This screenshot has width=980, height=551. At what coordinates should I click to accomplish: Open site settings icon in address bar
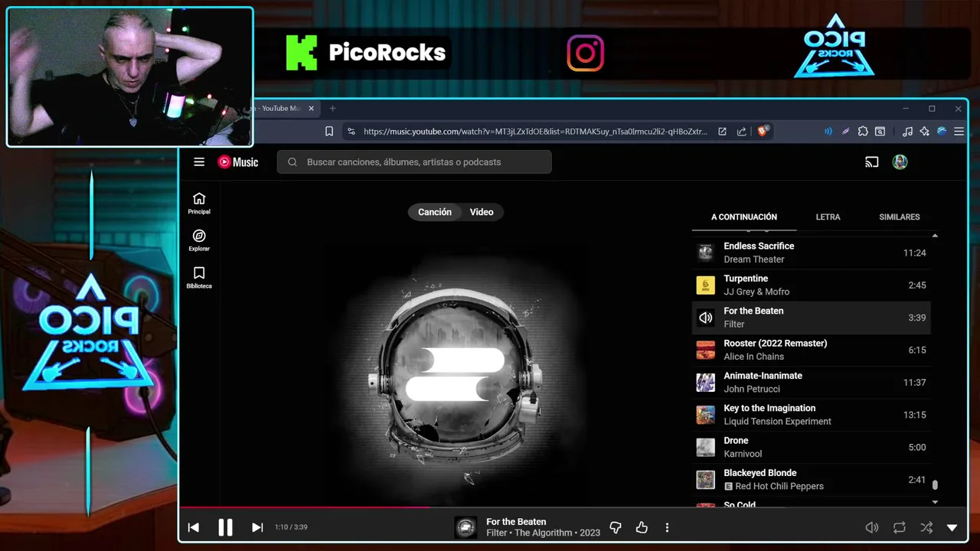point(351,132)
